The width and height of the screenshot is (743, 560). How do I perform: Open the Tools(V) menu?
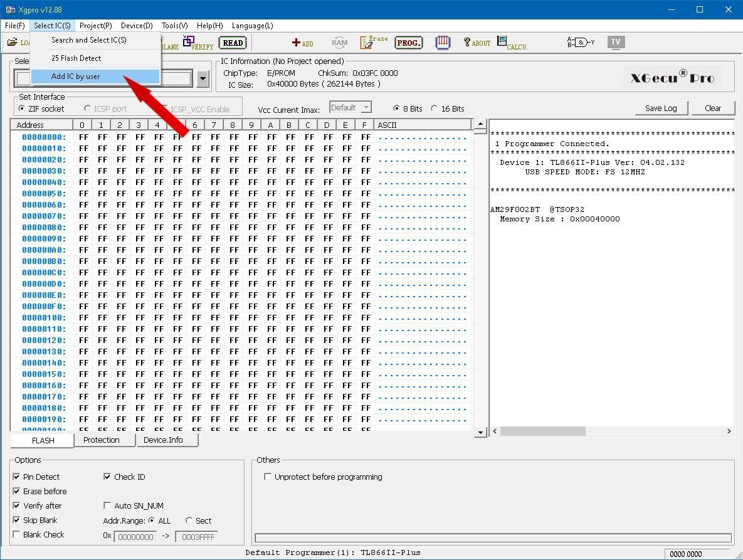pos(174,26)
